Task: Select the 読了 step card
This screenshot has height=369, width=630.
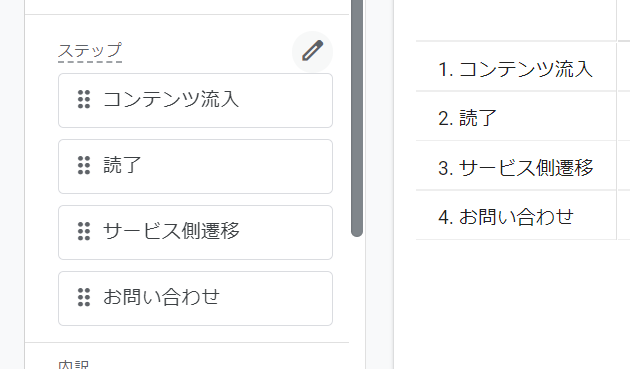Action: tap(195, 166)
